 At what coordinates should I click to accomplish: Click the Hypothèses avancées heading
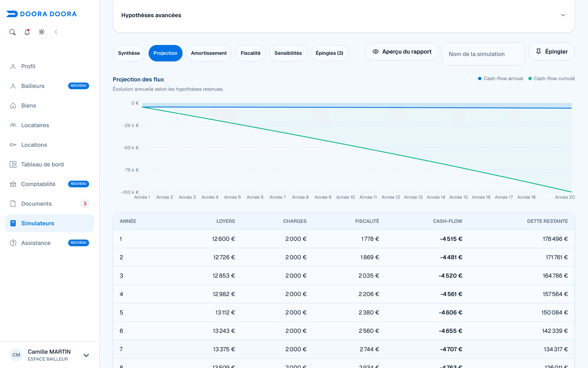click(x=151, y=15)
